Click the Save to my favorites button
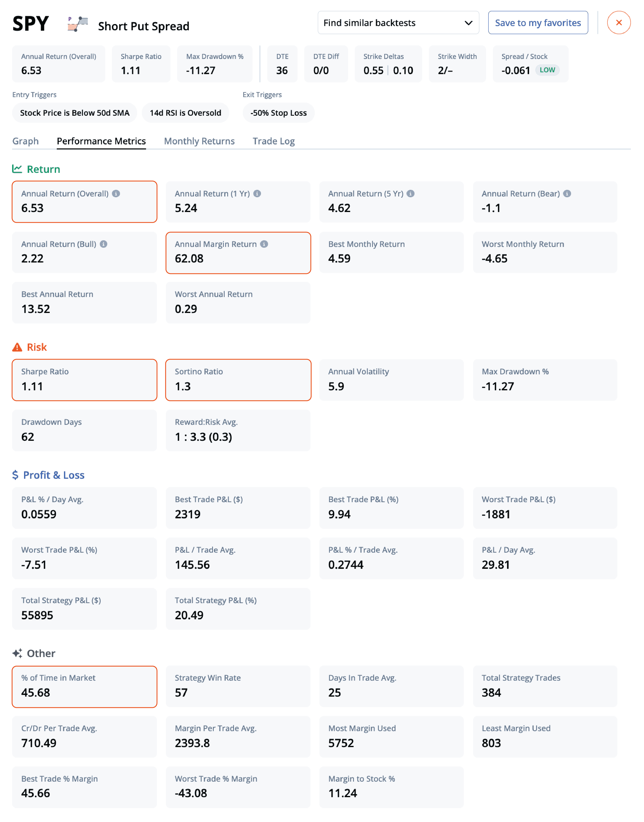Viewport: 644px width, 822px height. (538, 22)
